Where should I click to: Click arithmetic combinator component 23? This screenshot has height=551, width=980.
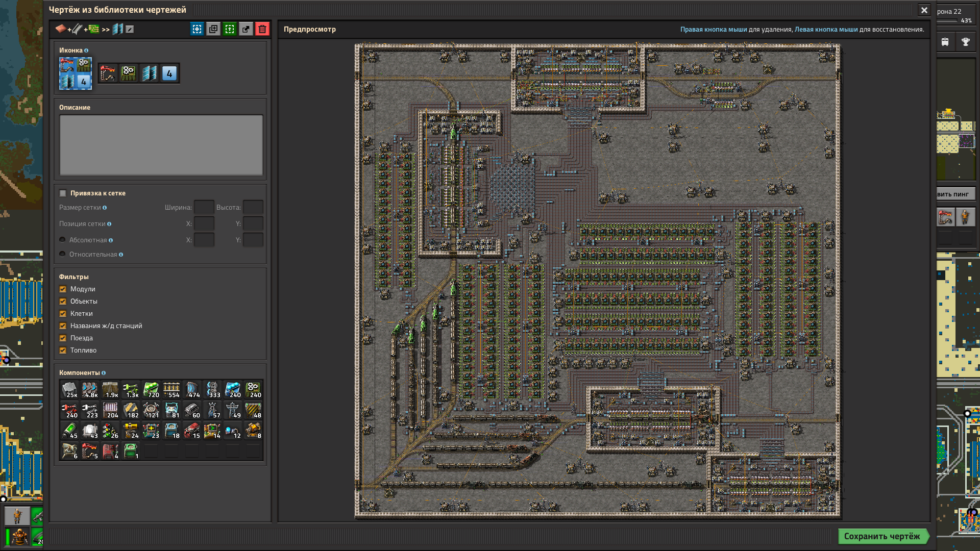click(x=151, y=431)
